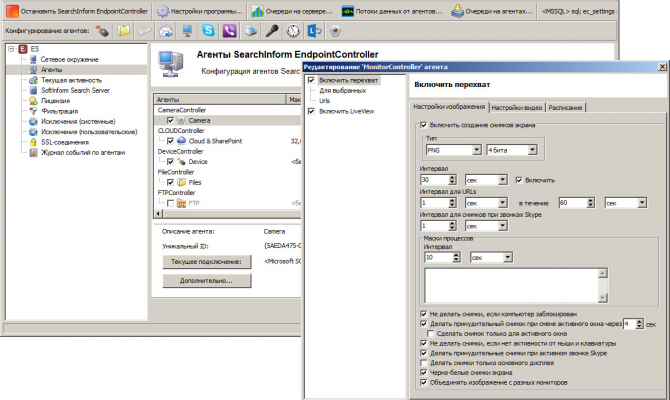Screen dimensions: 670x400
Task: Toggle the Device agent checkbox
Action: tap(170, 162)
